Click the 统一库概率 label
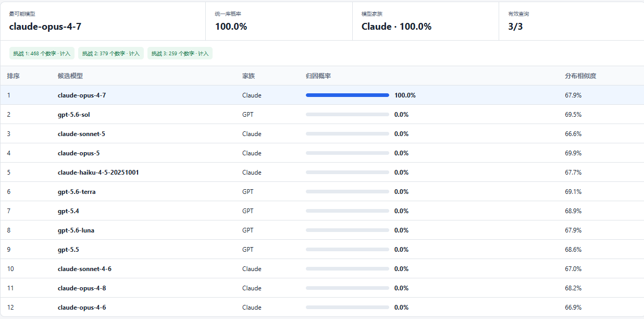 pos(228,14)
